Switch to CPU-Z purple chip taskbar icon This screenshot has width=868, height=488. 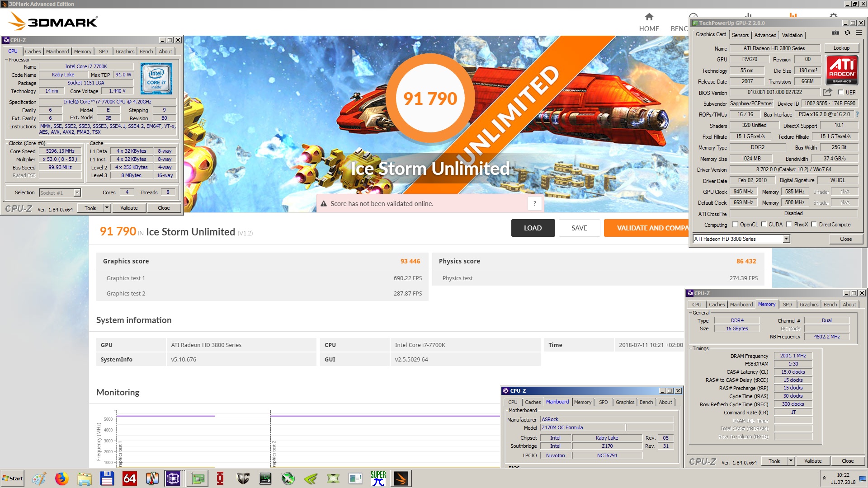[173, 479]
